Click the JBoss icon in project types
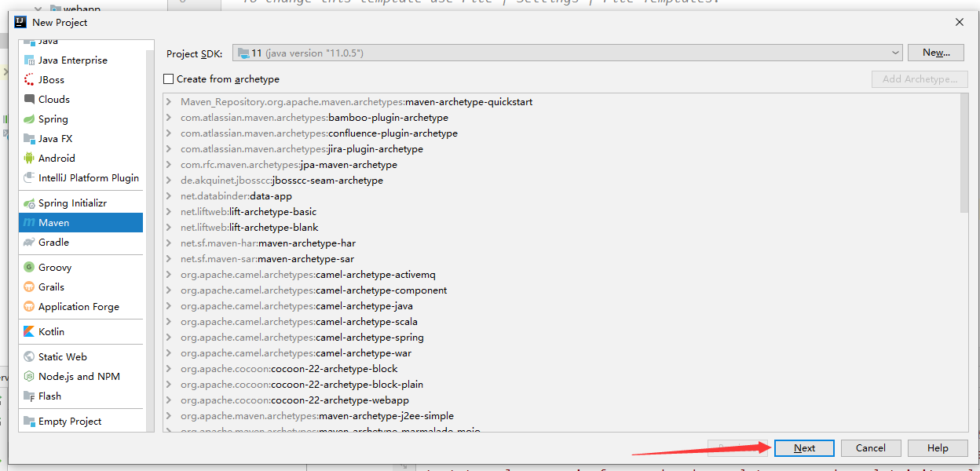The height and width of the screenshot is (471, 980). click(x=29, y=80)
